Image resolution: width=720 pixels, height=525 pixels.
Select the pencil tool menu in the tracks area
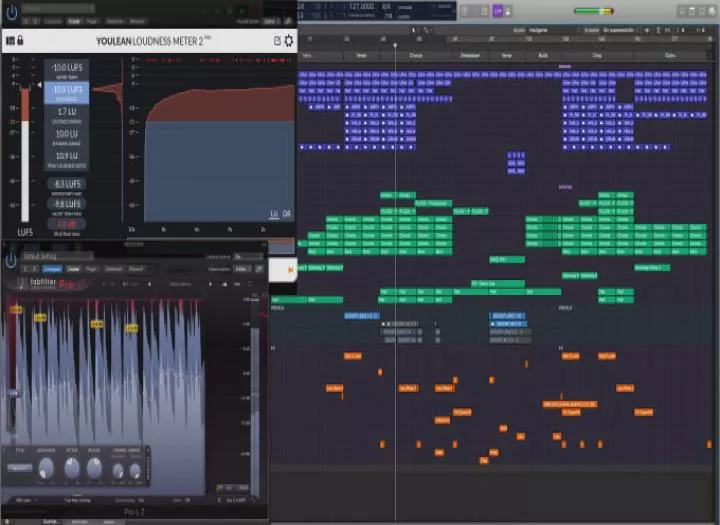[428, 30]
